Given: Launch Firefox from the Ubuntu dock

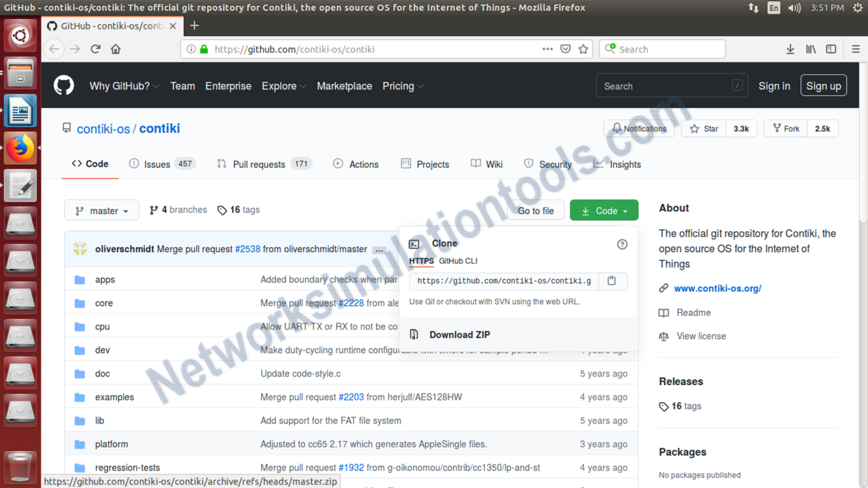Looking at the screenshot, I should (x=20, y=147).
